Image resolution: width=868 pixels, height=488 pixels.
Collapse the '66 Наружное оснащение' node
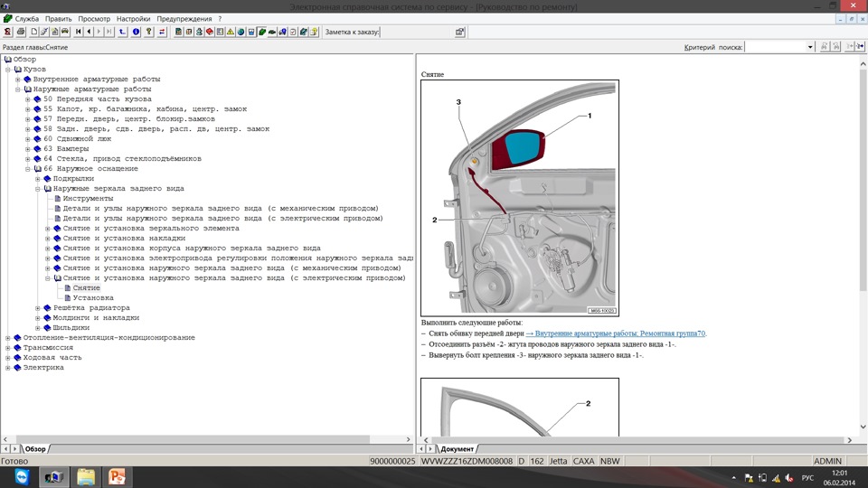tap(28, 169)
